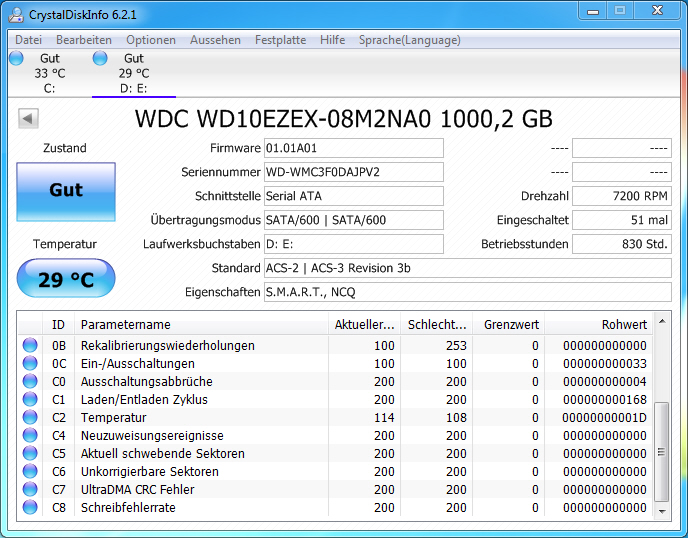
Task: Click the ID column header
Action: [x=58, y=325]
